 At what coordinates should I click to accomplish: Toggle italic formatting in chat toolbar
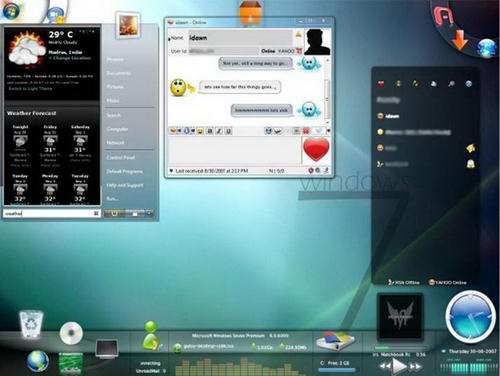point(219,131)
